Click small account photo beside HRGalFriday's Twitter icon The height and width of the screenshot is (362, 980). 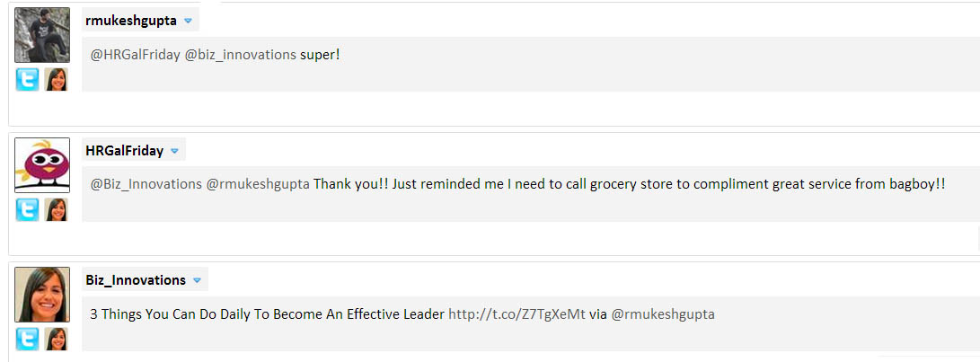pos(57,209)
